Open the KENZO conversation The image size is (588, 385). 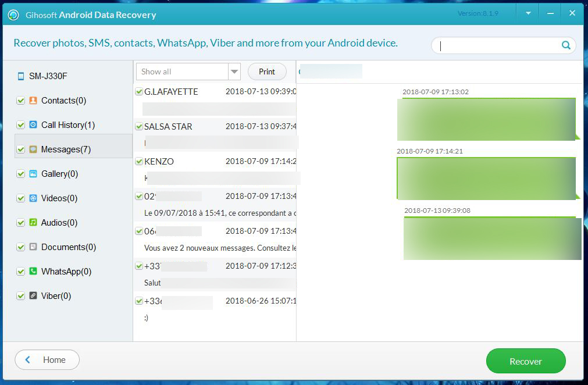215,170
